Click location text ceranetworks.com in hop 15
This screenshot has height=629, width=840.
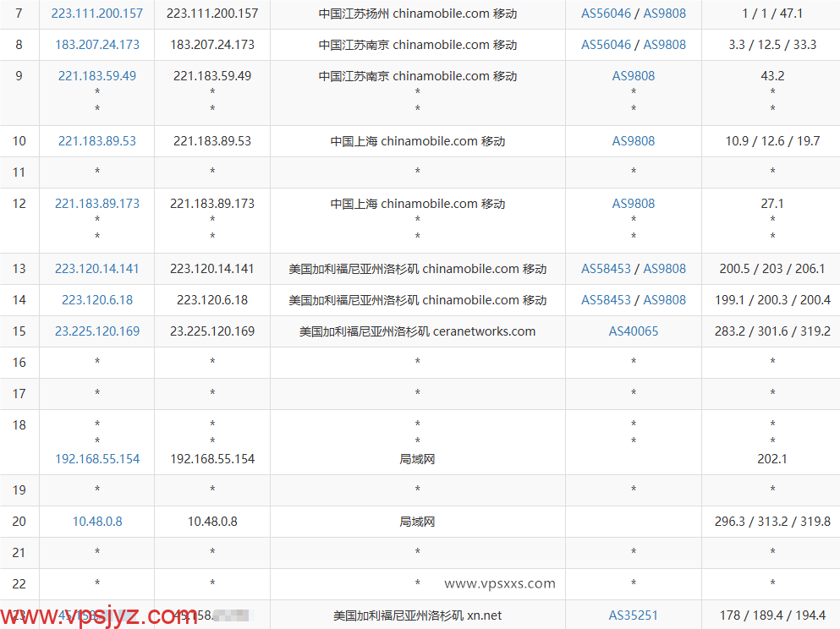(x=484, y=331)
